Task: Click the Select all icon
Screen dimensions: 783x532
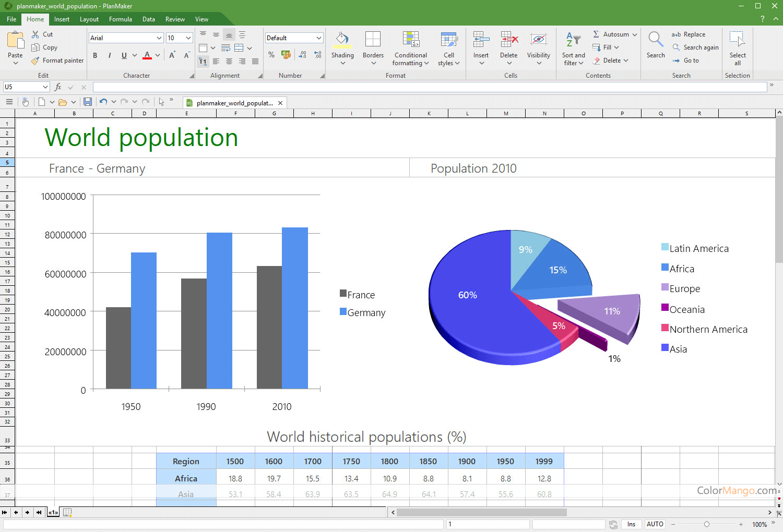Action: point(737,41)
